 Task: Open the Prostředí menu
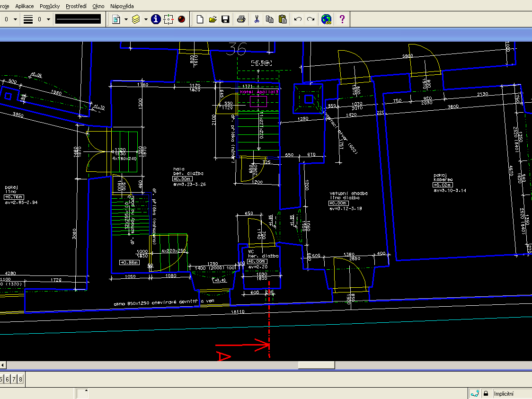[76, 6]
